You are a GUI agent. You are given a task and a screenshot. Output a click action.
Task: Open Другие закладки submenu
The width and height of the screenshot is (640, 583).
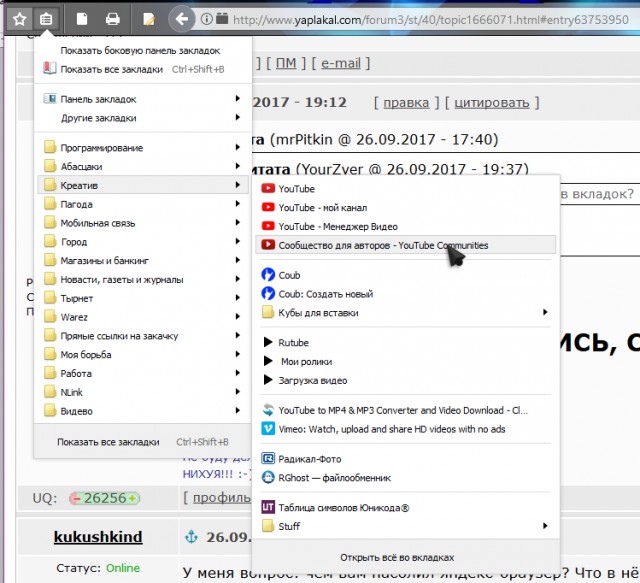143,118
